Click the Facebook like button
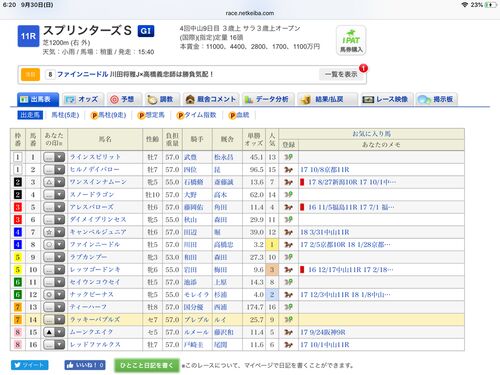The width and height of the screenshot is (500, 375). pos(85,365)
